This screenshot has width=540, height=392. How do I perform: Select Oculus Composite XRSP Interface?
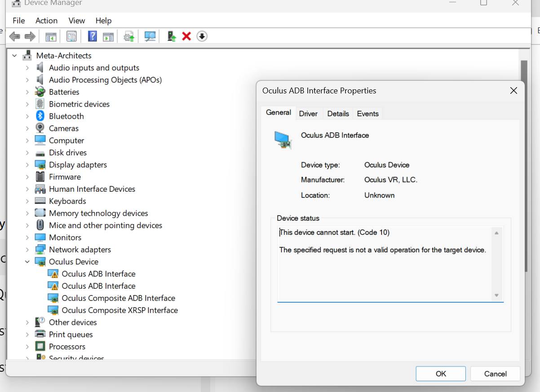tap(120, 310)
